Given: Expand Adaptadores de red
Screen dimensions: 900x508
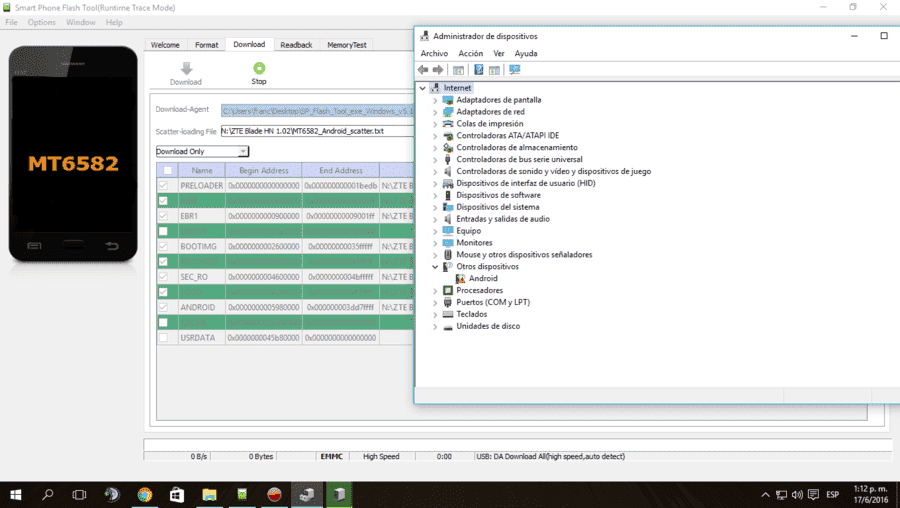Looking at the screenshot, I should coord(435,112).
